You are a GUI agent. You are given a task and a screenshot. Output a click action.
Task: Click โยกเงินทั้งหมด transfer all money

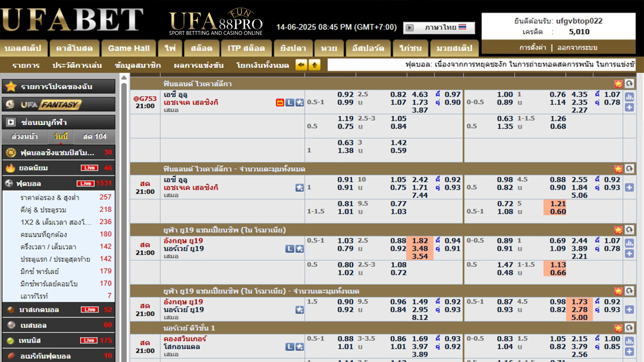pyautogui.click(x=262, y=65)
